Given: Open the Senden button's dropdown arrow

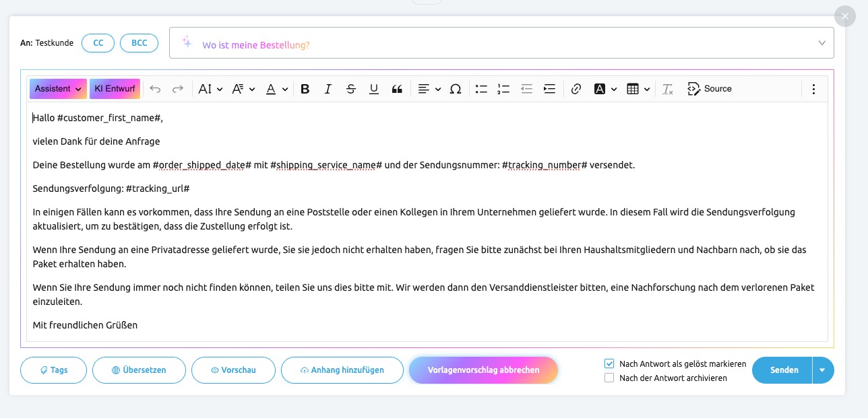Looking at the screenshot, I should pos(823,370).
